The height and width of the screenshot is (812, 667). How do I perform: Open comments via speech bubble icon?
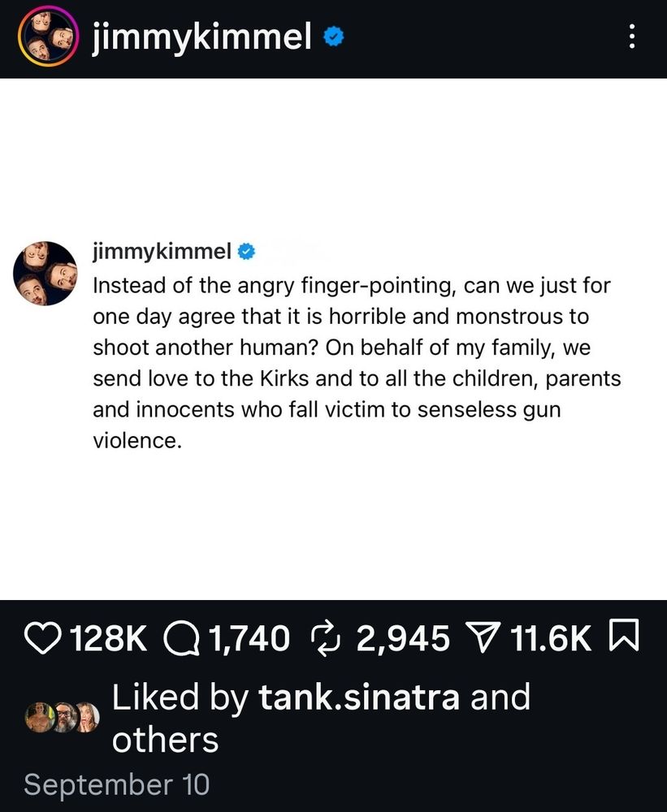(x=182, y=638)
